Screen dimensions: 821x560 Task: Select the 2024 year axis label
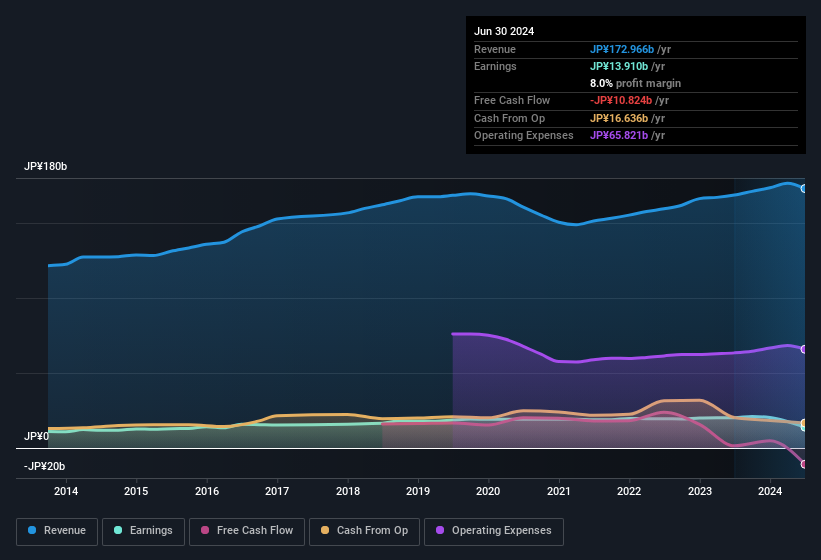click(x=770, y=491)
